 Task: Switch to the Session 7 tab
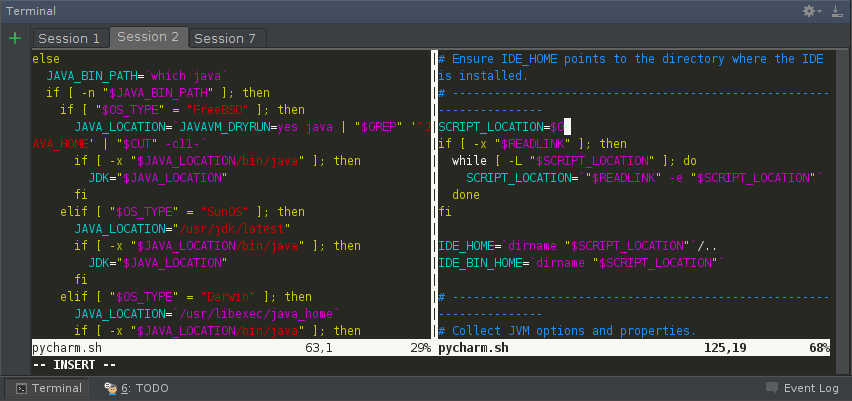(225, 39)
